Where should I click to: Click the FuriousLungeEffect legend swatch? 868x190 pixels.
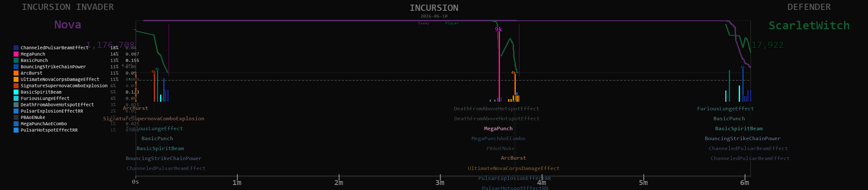pos(16,98)
